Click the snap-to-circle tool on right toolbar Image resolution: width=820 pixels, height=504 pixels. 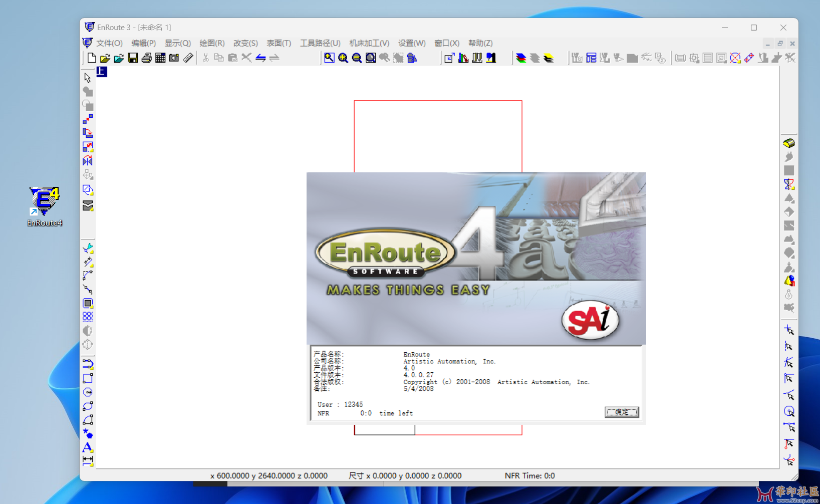[x=789, y=412]
